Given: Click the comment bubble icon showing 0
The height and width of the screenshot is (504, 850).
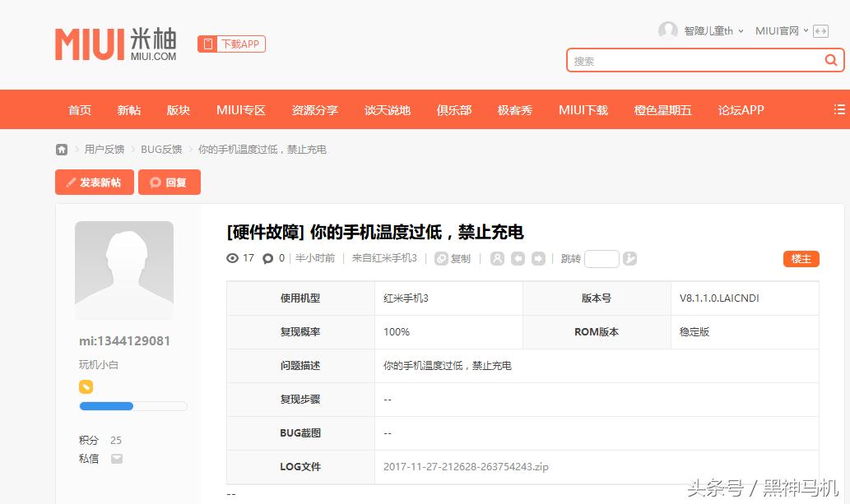Looking at the screenshot, I should [269, 258].
